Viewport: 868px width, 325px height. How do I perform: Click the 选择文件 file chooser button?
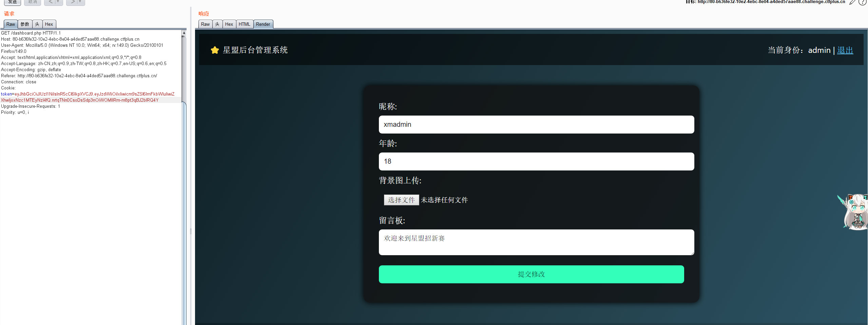click(x=401, y=200)
